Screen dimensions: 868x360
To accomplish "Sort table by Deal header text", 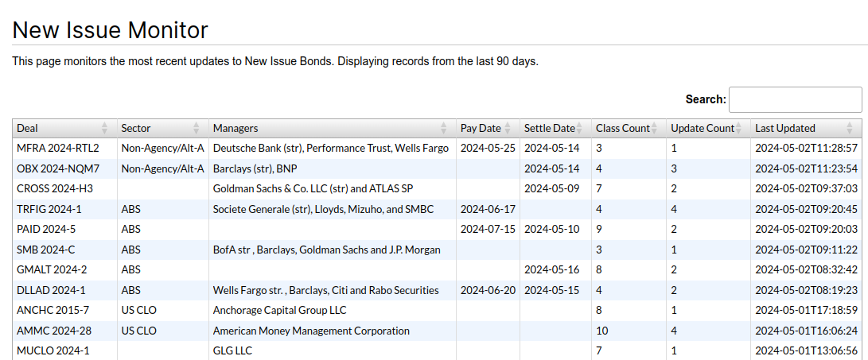I will click(27, 128).
